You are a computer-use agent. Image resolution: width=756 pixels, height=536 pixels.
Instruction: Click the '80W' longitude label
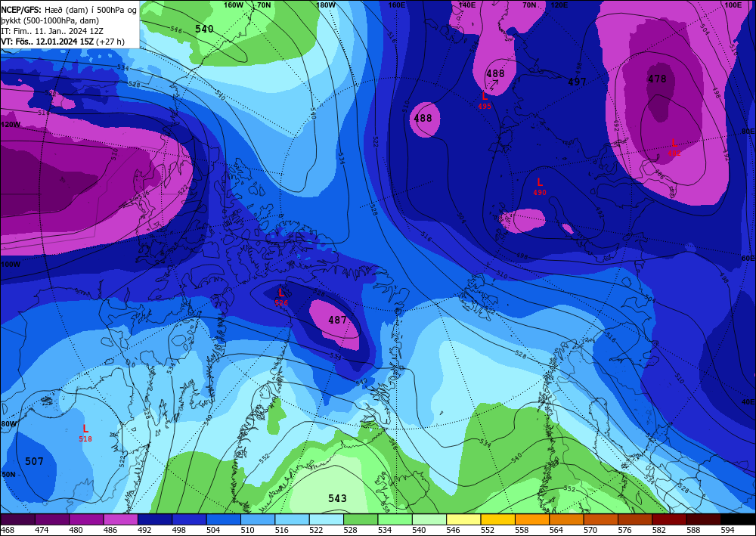pos(8,424)
